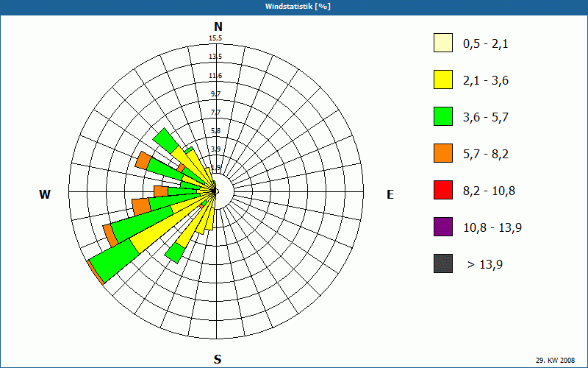Click the 0,5 - 2,1 pale yellow swatch

pos(443,43)
